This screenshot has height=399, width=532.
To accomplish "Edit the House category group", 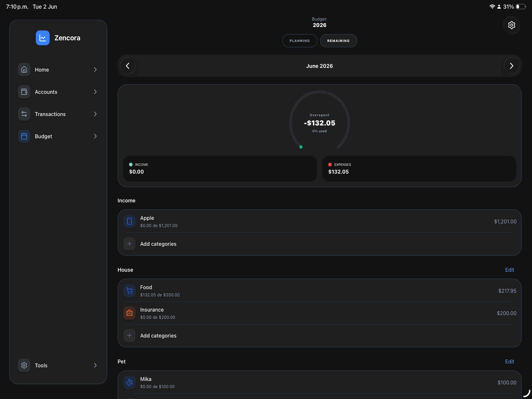I will click(x=509, y=270).
